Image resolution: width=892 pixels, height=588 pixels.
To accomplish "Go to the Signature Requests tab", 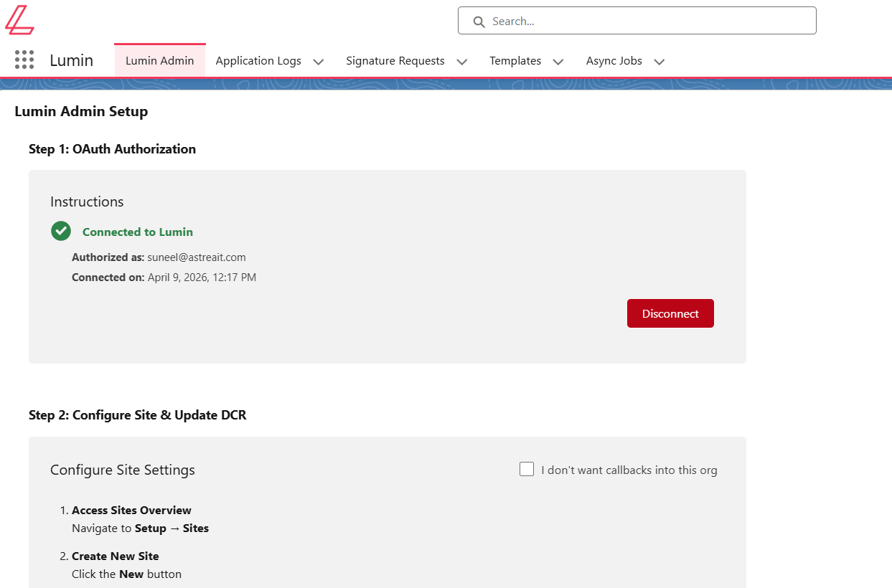I will click(x=395, y=61).
